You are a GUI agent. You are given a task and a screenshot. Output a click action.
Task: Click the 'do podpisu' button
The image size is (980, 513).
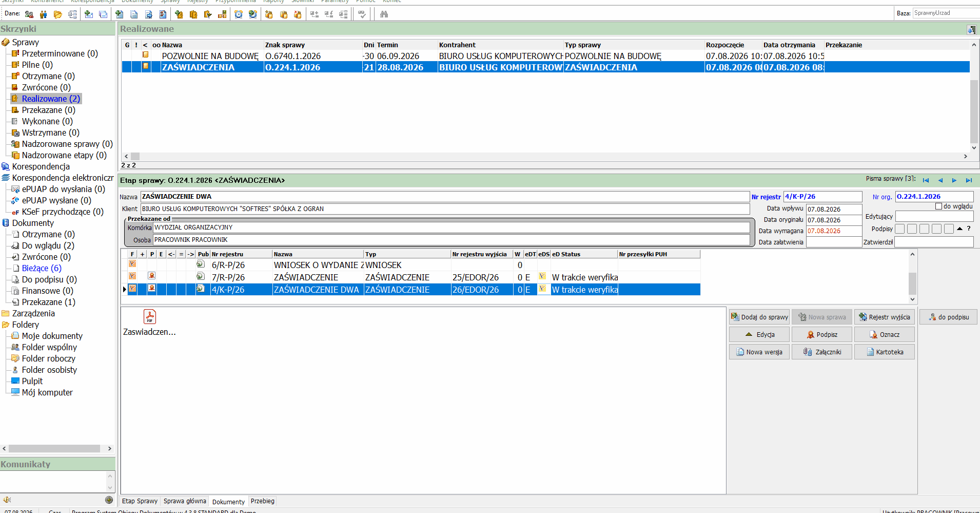click(x=948, y=317)
